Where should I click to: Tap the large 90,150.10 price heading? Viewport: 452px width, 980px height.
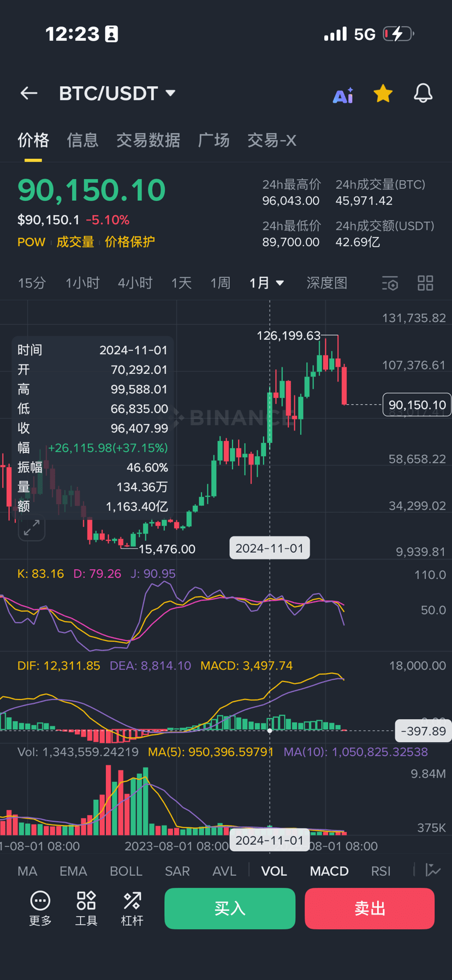click(x=92, y=190)
